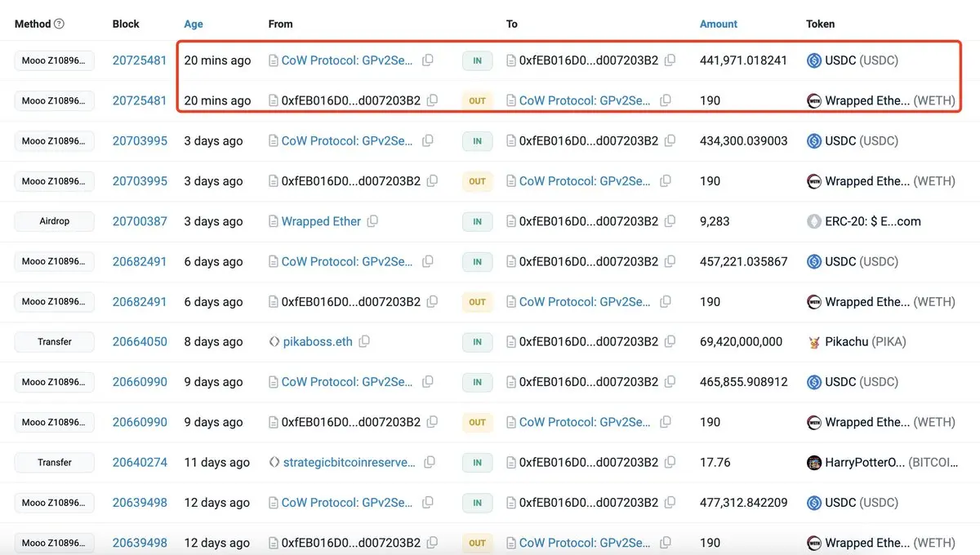The width and height of the screenshot is (980, 555).
Task: Copy CoW Protocol sender in 441,971.018241 row
Action: (428, 60)
